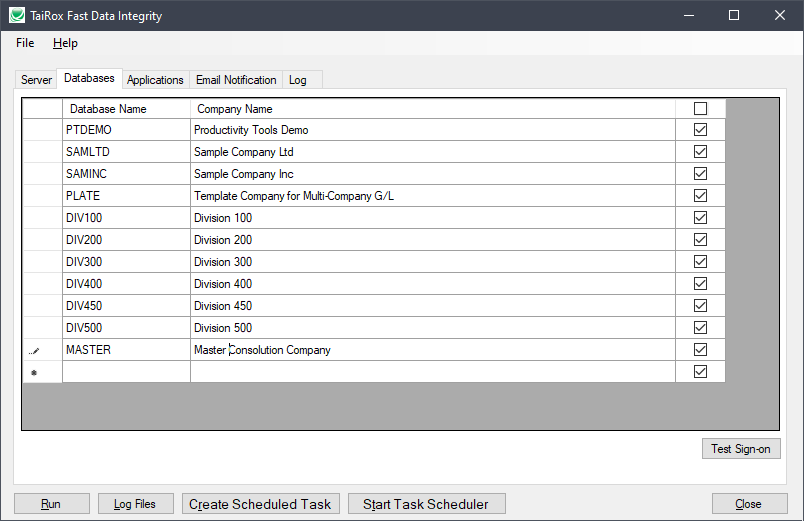Click Start Task Scheduler button
Viewport: 804px width, 521px height.
[427, 504]
